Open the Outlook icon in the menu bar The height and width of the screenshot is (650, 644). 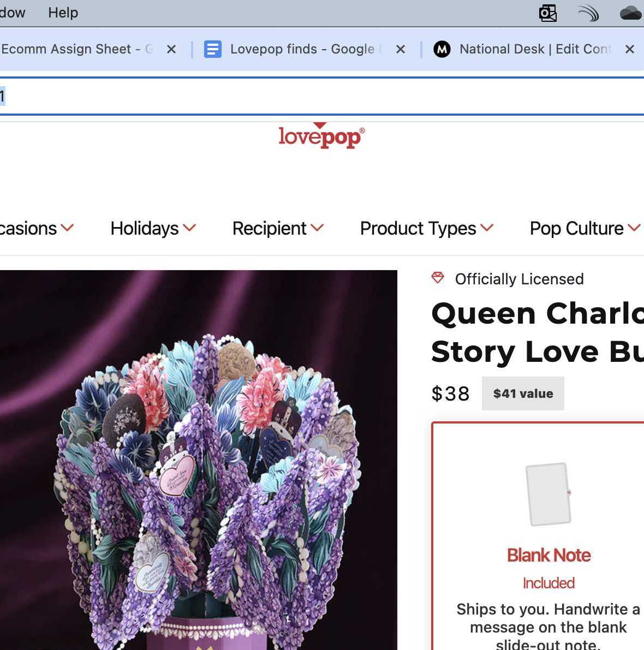coord(547,13)
